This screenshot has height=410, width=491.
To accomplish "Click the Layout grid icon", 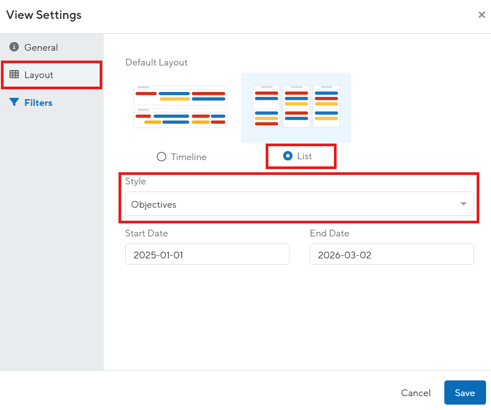I will coord(14,74).
